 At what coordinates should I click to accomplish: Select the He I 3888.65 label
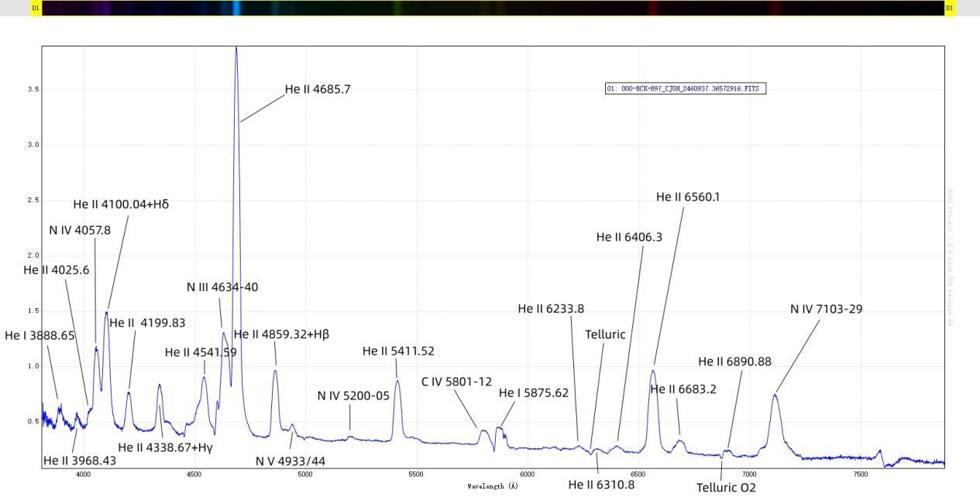tap(40, 335)
